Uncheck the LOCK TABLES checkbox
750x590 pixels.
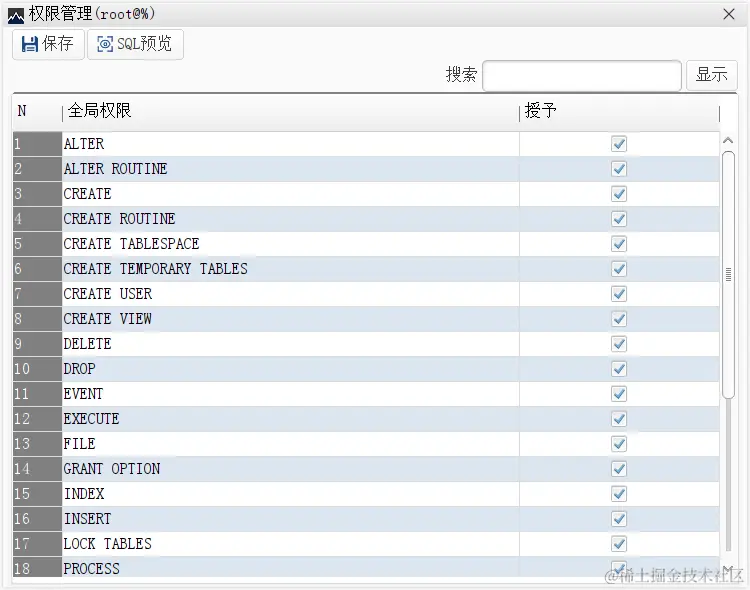pyautogui.click(x=619, y=544)
